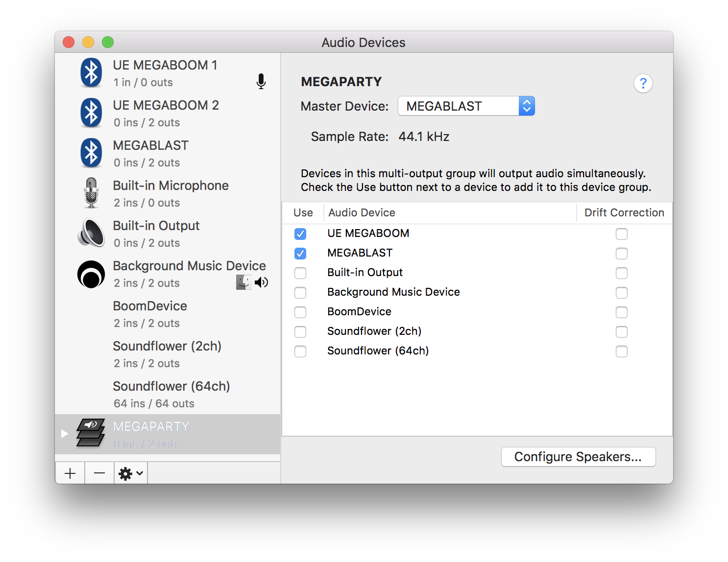Click speaker output indicator on Background Music Device
This screenshot has width=728, height=562.
[262, 282]
